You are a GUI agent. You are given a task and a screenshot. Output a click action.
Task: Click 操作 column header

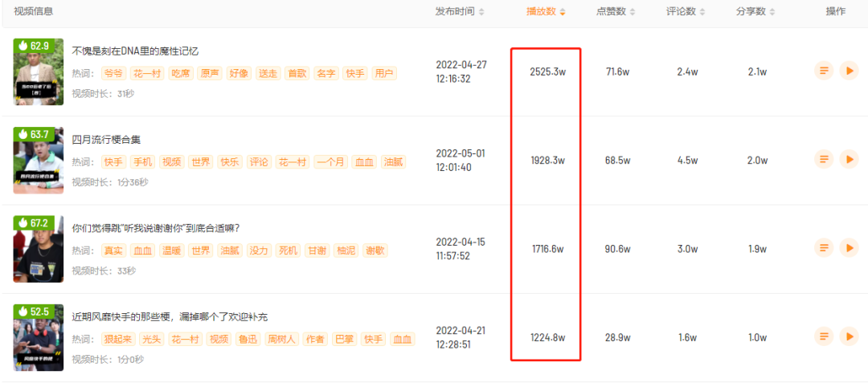(835, 11)
